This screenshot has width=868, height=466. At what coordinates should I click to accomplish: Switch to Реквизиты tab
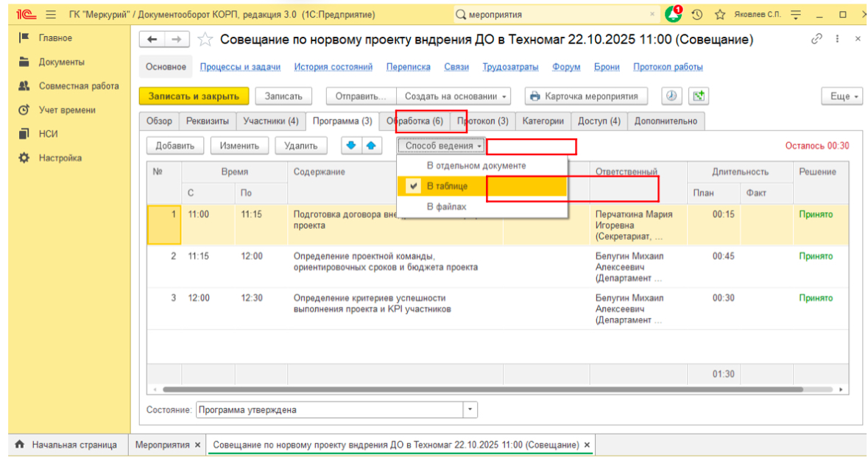(x=208, y=121)
